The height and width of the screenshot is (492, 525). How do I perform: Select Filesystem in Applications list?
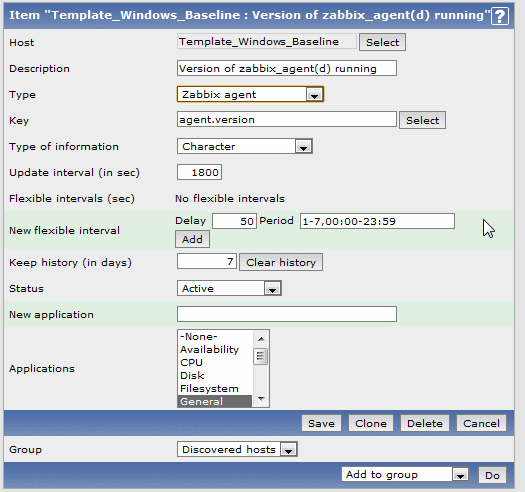[216, 389]
